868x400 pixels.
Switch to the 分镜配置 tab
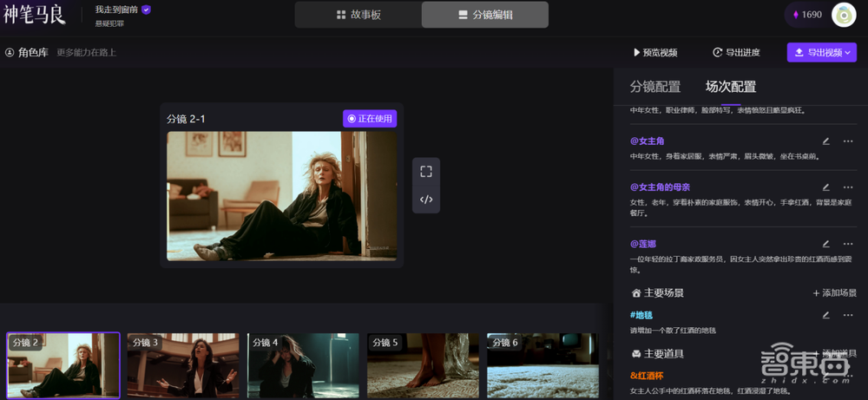pyautogui.click(x=654, y=87)
